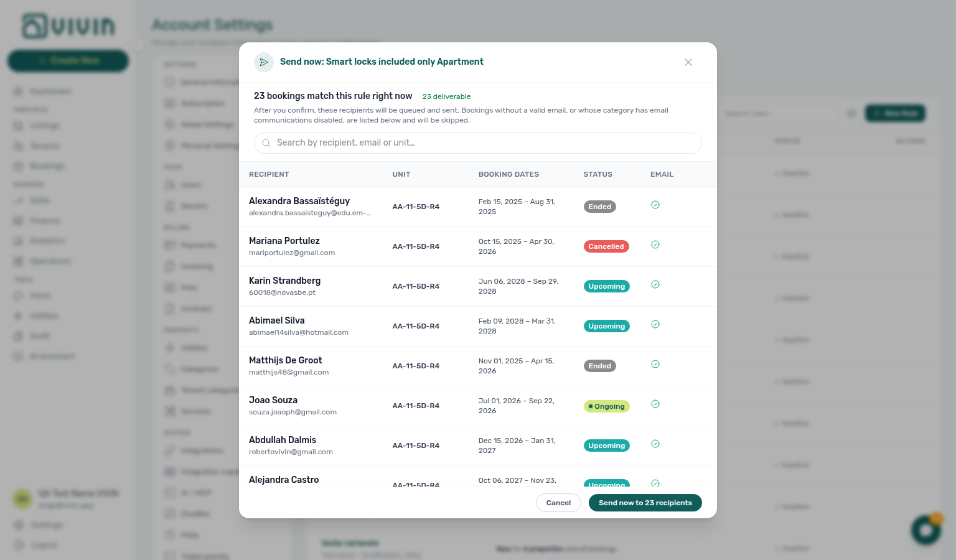Click unit AA-11-5D-R4 in Joao Souza row

[416, 406]
